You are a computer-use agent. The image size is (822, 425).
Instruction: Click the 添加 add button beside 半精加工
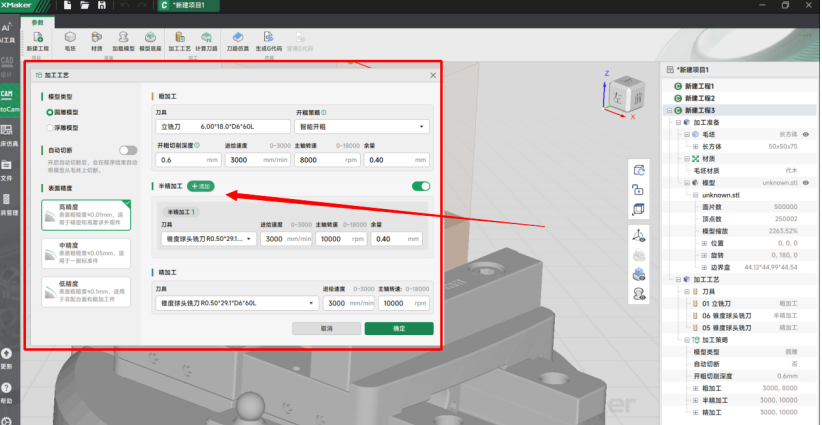coord(200,186)
